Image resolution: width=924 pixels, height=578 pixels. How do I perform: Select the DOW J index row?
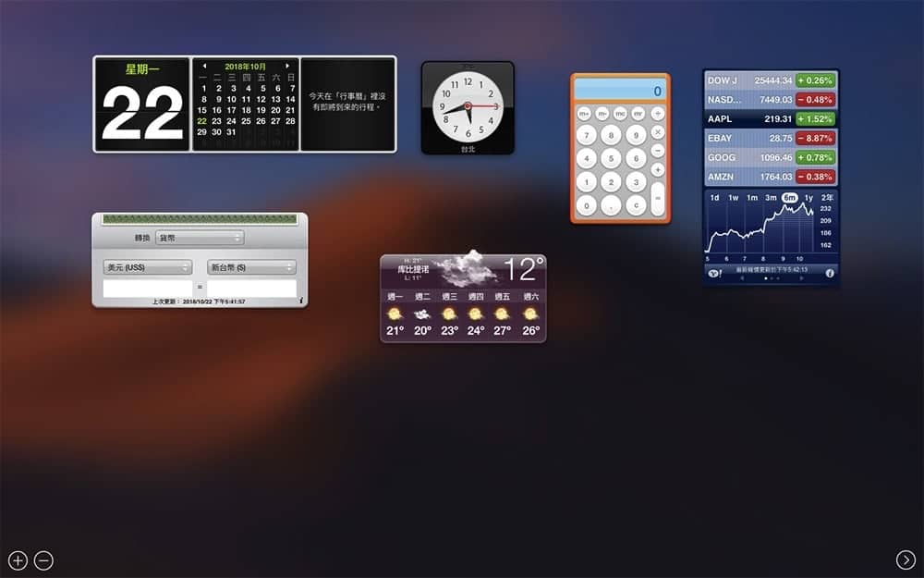pos(771,80)
